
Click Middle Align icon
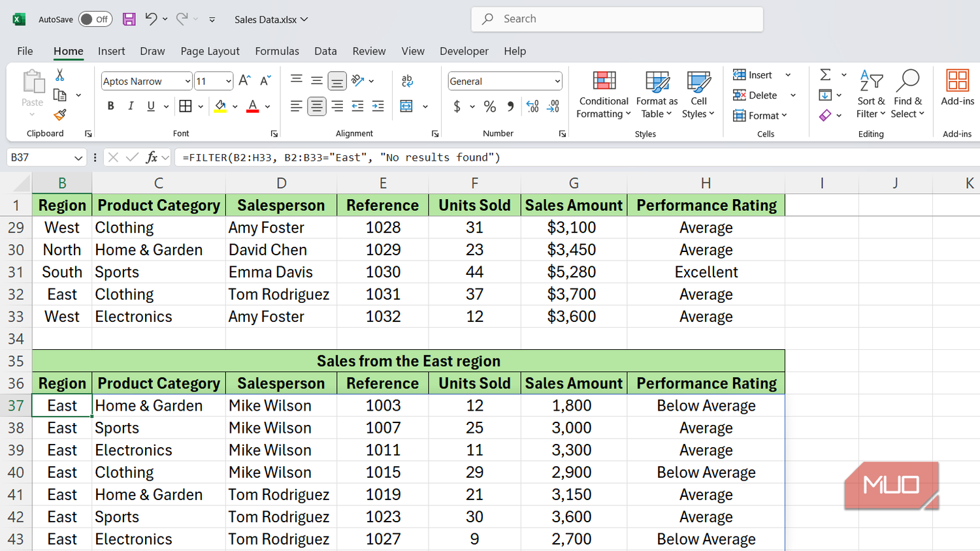point(317,80)
